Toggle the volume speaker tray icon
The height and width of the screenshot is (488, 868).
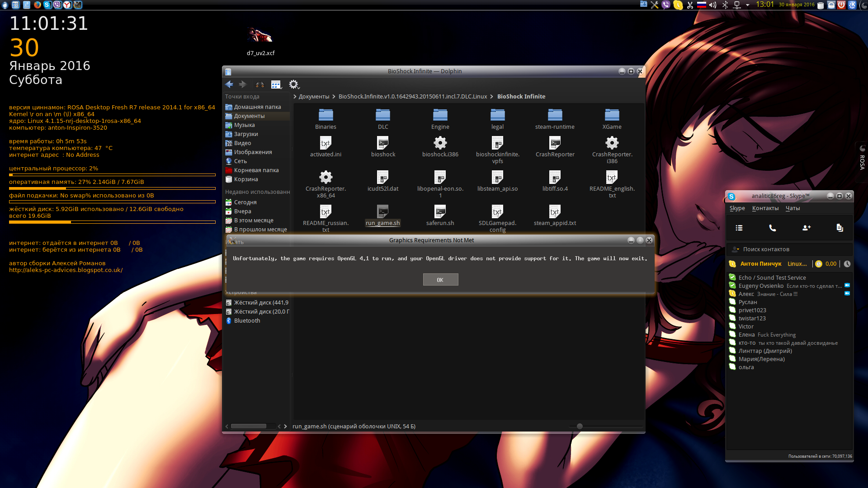[x=713, y=5]
